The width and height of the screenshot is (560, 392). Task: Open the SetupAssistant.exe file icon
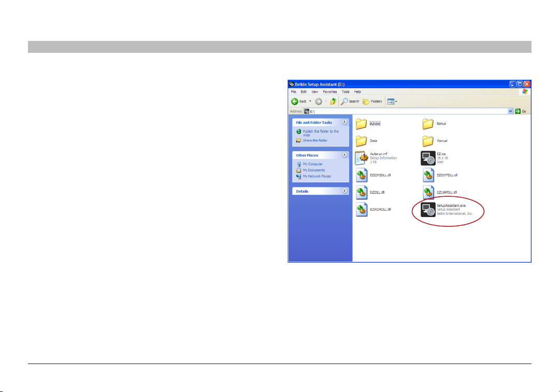(428, 210)
